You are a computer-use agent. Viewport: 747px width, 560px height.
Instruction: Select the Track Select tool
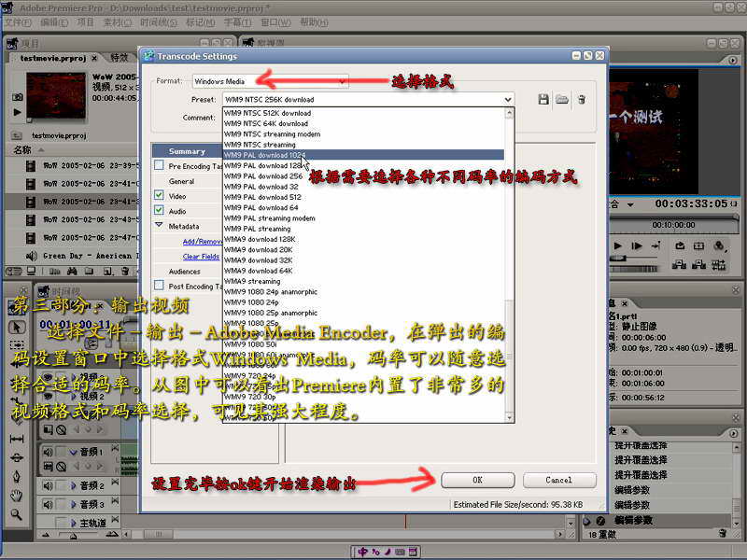point(17,343)
